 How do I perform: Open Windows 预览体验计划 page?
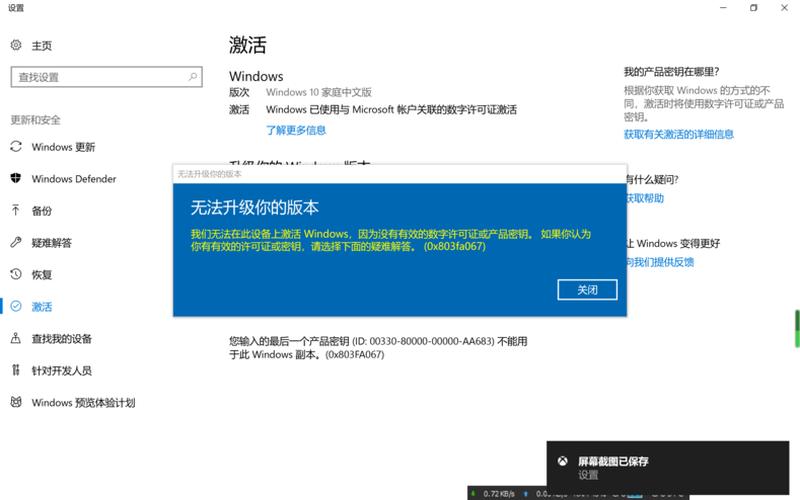pos(83,403)
